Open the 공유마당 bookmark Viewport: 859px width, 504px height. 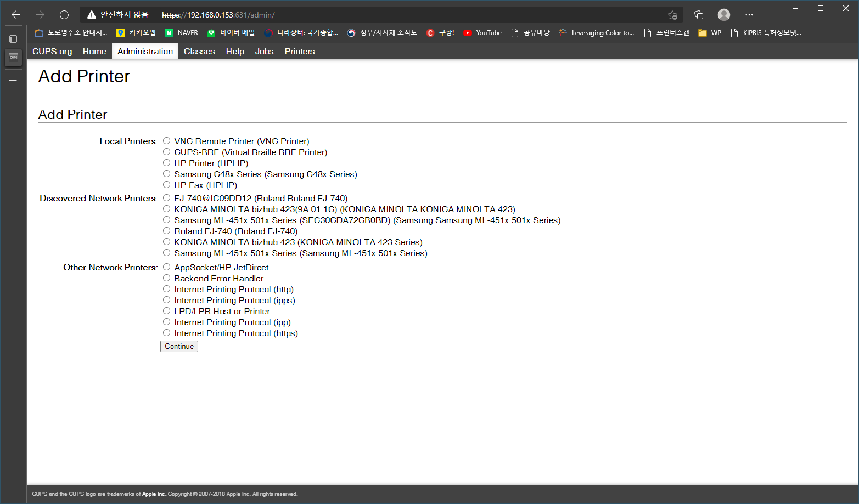(530, 33)
